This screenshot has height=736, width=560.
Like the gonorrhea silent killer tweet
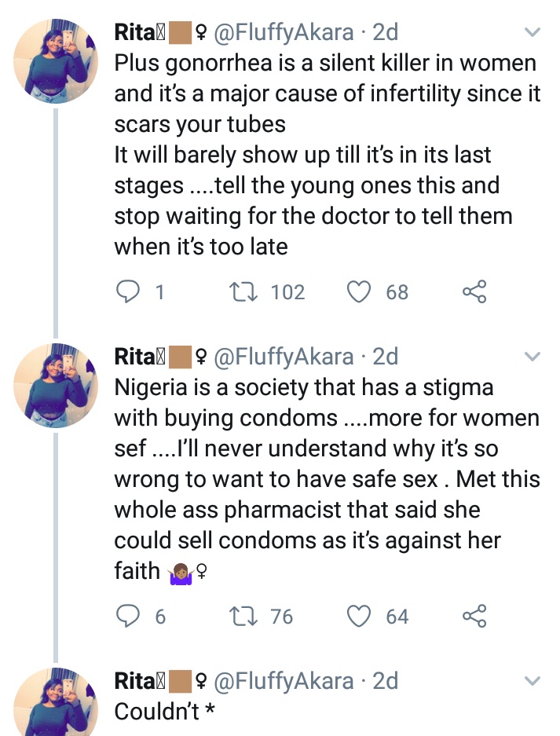tap(359, 292)
